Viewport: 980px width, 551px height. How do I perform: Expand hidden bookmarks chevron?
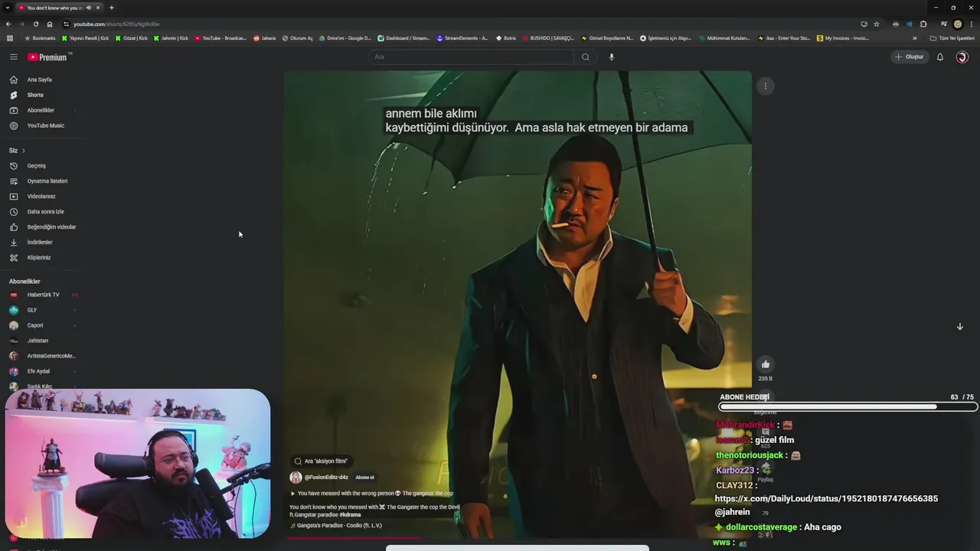(x=914, y=37)
